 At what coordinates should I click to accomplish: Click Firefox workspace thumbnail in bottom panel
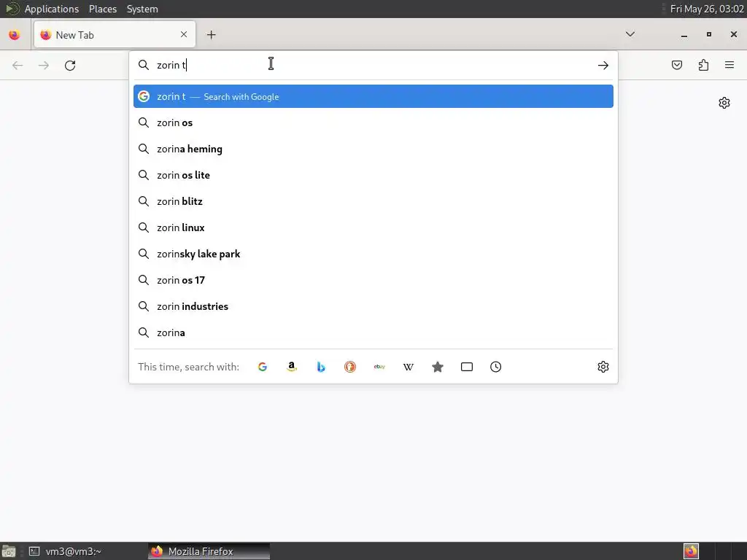coord(691,551)
